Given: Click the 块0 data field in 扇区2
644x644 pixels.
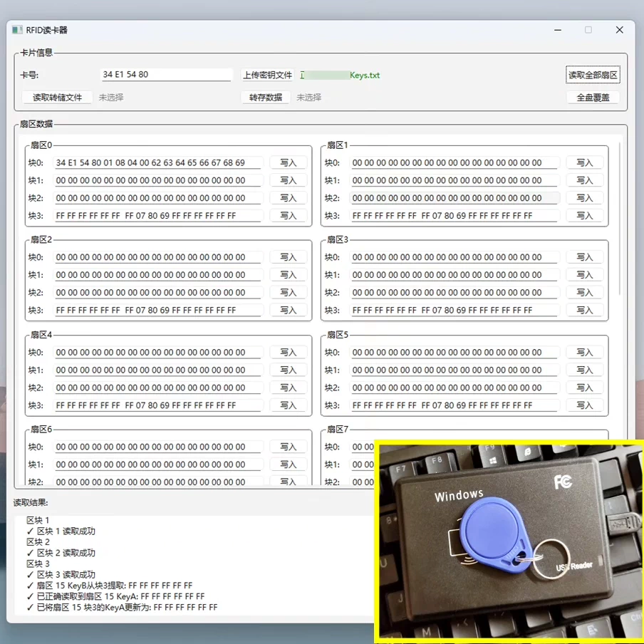Looking at the screenshot, I should click(158, 256).
